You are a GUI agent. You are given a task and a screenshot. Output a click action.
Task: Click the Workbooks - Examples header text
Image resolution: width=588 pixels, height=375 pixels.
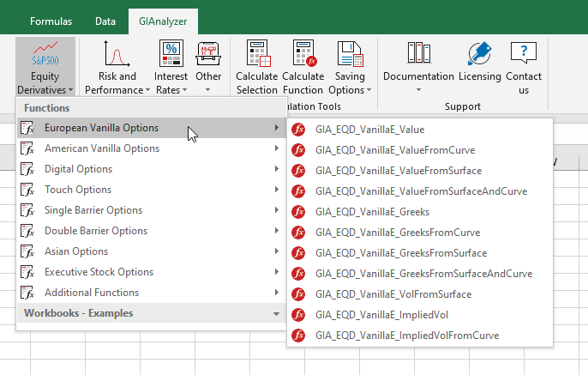click(78, 313)
